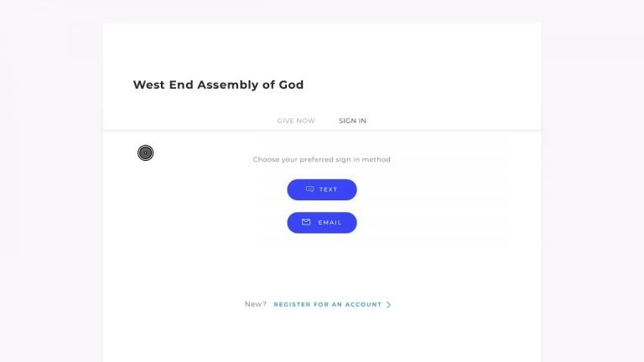
Task: Switch to the SIGN IN tab
Action: 352,121
